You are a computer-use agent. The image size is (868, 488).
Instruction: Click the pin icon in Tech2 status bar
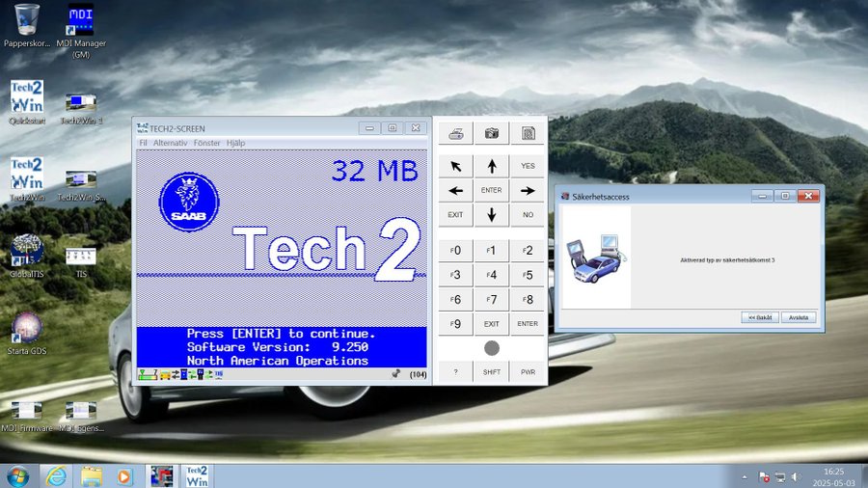click(x=395, y=374)
